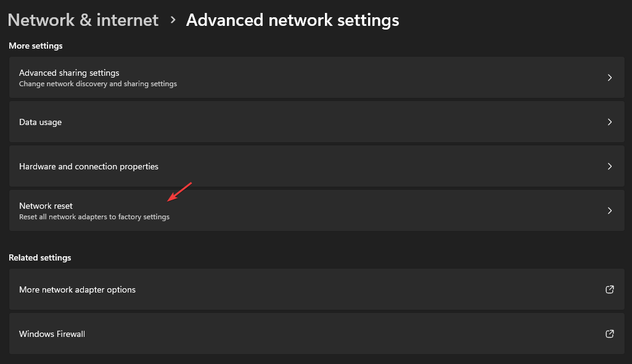The width and height of the screenshot is (632, 364).
Task: Click 'Change network discovery and sharing settings' description
Action: click(98, 84)
